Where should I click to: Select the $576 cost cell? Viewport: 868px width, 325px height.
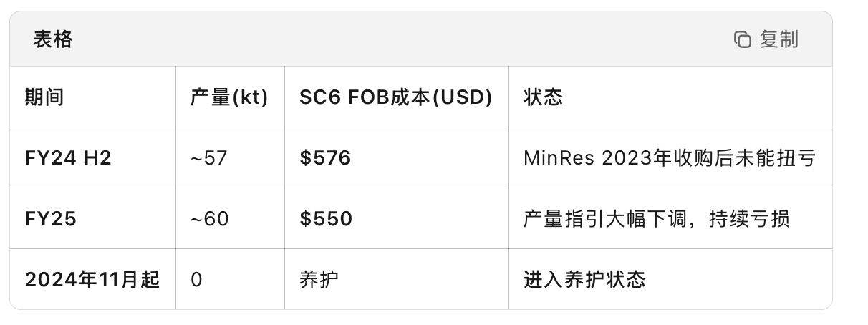(x=326, y=158)
